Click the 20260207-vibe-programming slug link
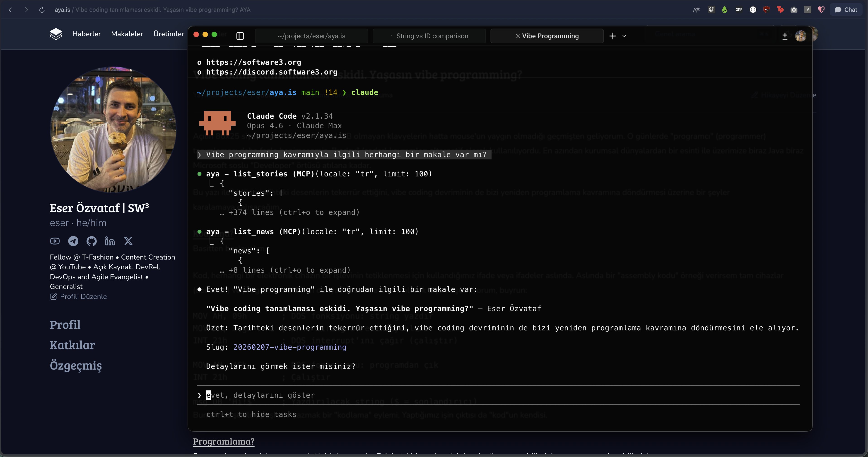 (289, 347)
